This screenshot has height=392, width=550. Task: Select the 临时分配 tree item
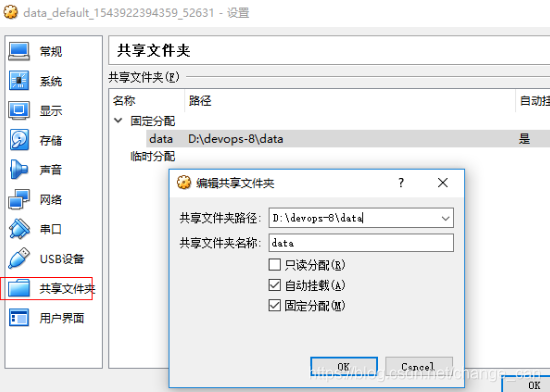(x=153, y=156)
